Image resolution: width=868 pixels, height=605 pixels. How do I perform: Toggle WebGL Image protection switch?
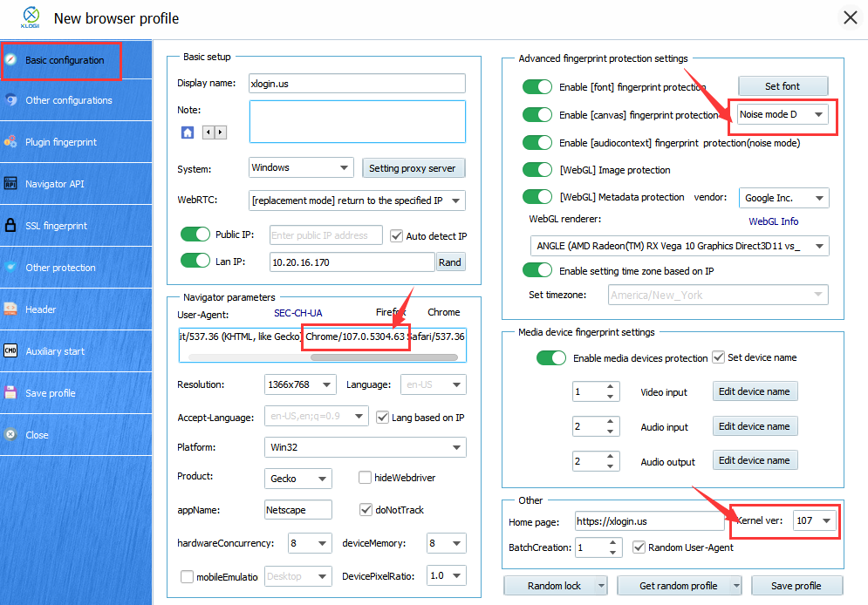[537, 169]
